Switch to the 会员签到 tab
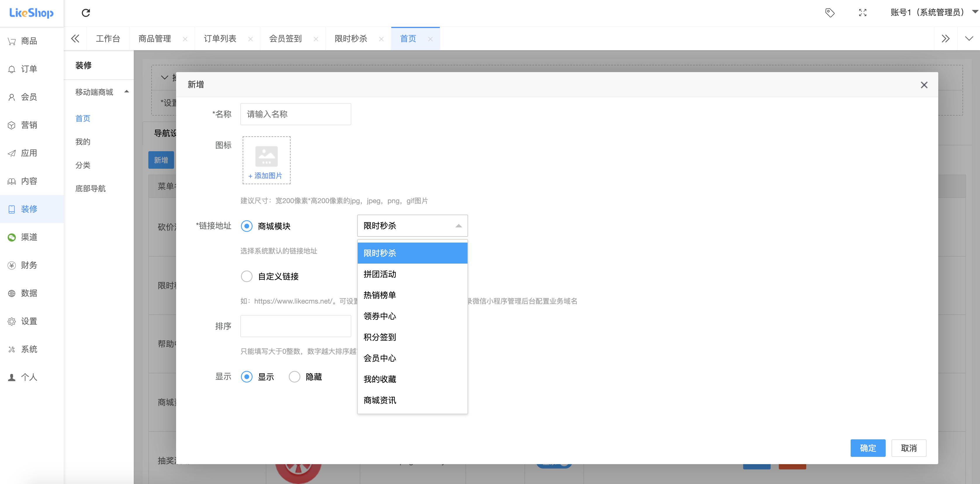The image size is (980, 484). click(285, 39)
